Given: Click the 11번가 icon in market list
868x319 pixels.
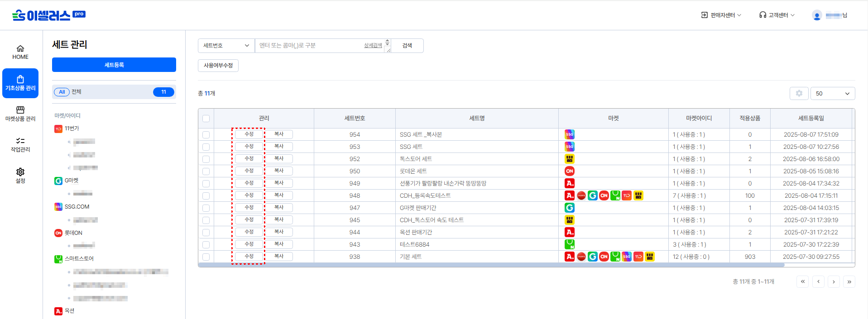Looking at the screenshot, I should 58,129.
